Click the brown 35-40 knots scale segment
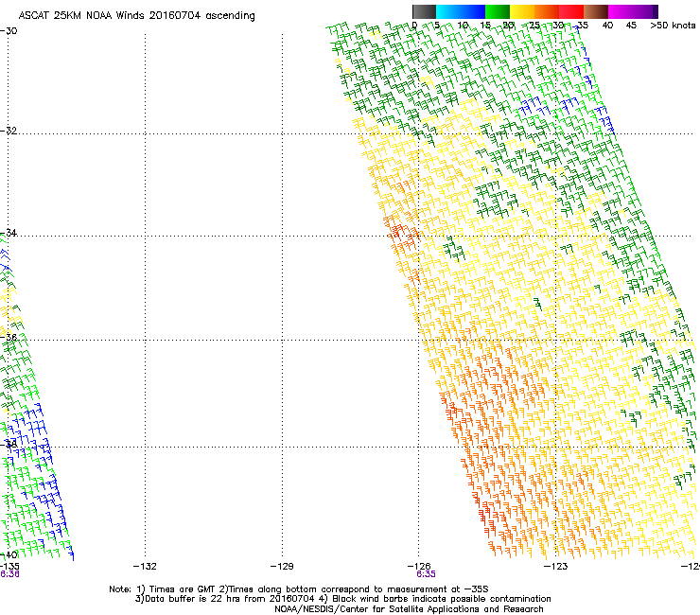Screen dimensions: 700x615 (x=596, y=11)
